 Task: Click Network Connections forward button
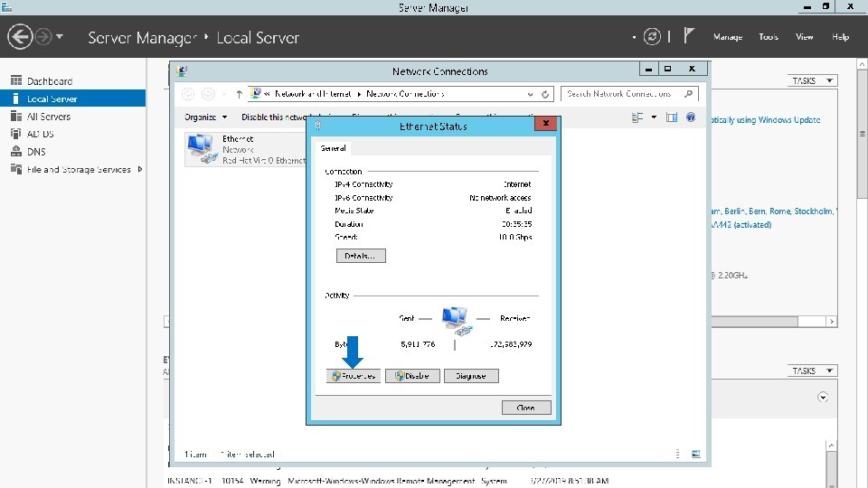(208, 94)
